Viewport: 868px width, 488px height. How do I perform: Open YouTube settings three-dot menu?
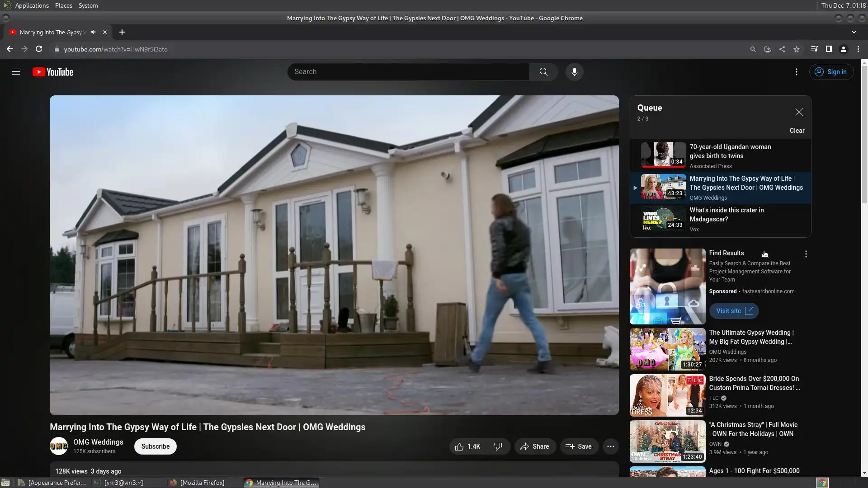coord(796,72)
